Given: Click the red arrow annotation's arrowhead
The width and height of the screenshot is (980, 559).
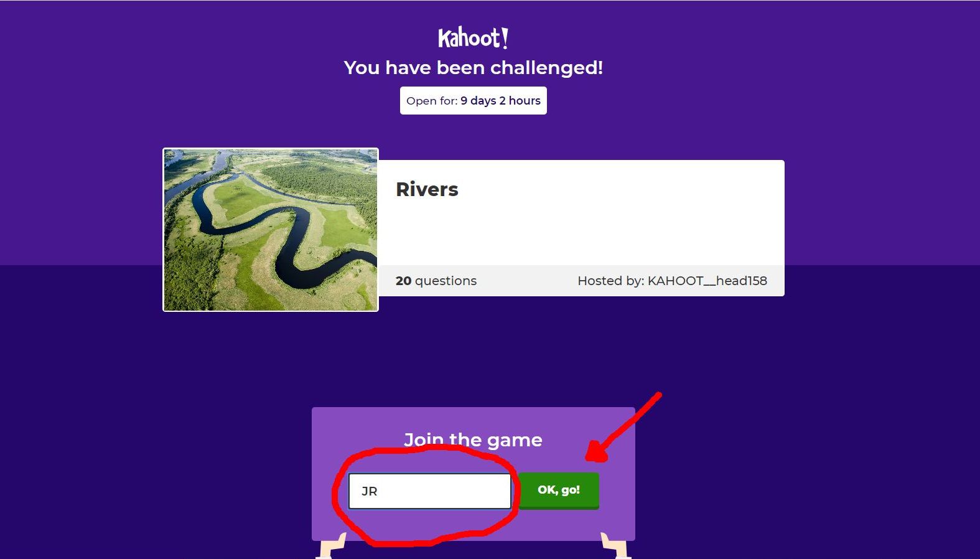Looking at the screenshot, I should [597, 451].
